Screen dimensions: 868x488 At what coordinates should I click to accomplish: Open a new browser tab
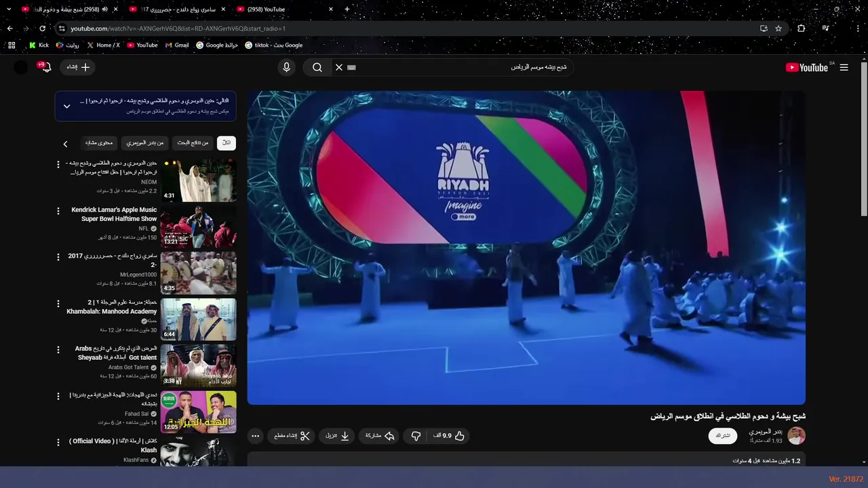point(347,9)
